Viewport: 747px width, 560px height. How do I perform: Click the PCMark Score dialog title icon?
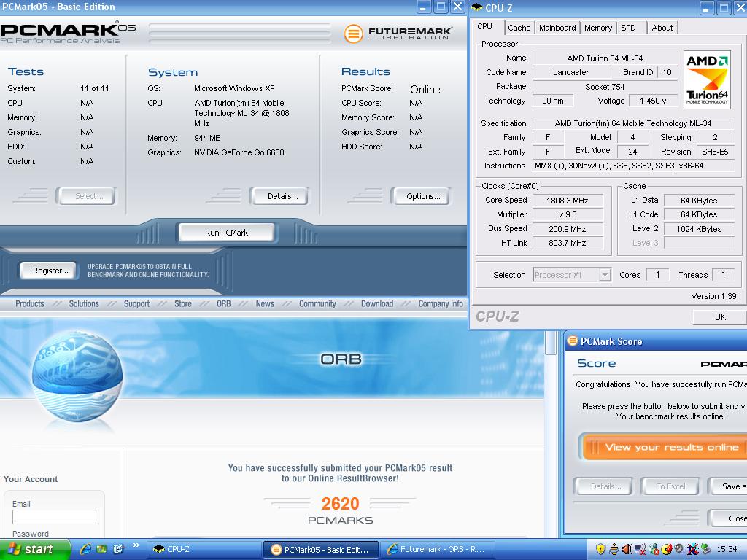(x=573, y=341)
